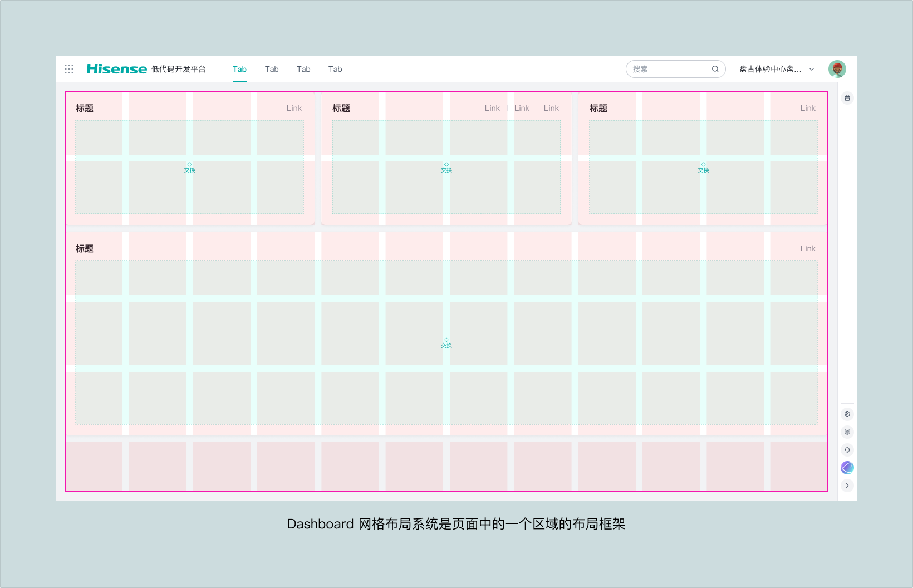
Task: Select 标题 heading of wide bottom card
Action: tap(85, 248)
